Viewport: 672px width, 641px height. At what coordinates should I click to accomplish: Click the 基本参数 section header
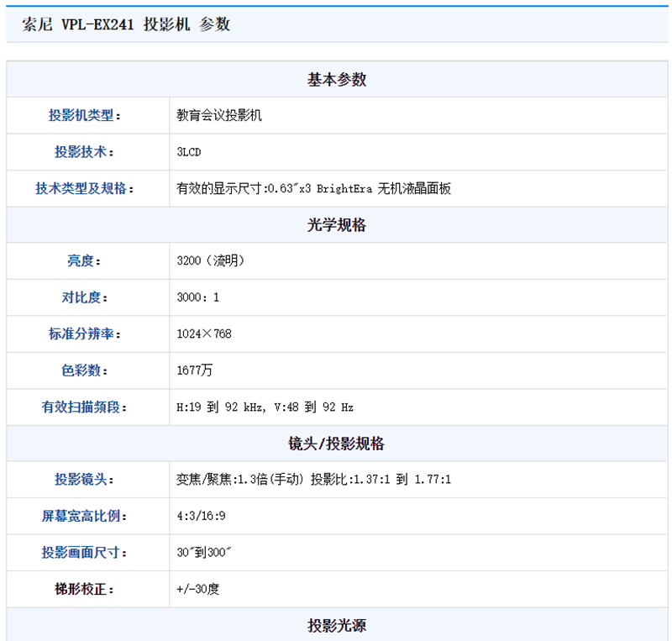pos(337,80)
